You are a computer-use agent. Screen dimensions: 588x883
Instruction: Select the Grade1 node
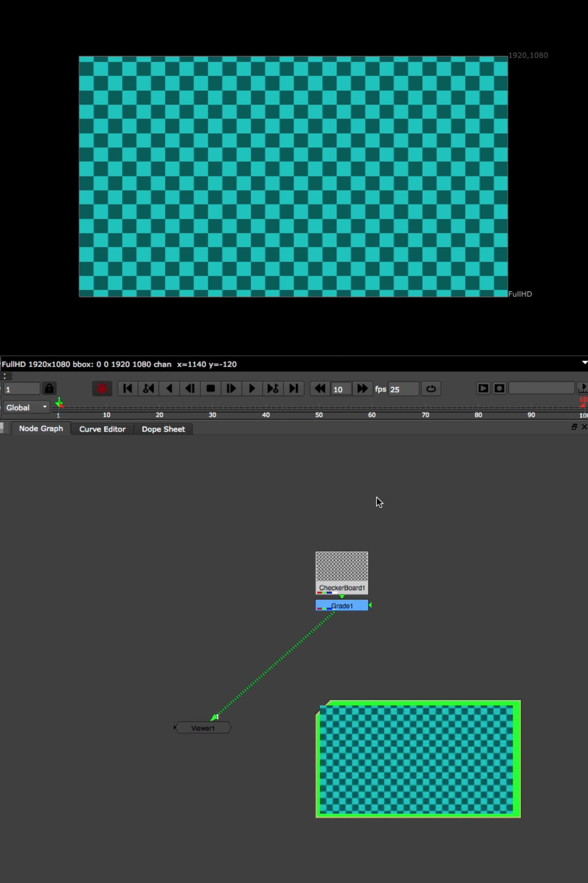[342, 605]
